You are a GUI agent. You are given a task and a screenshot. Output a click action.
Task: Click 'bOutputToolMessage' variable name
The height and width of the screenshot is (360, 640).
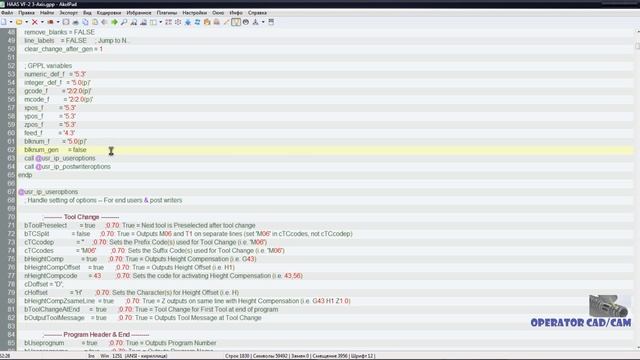(54, 318)
